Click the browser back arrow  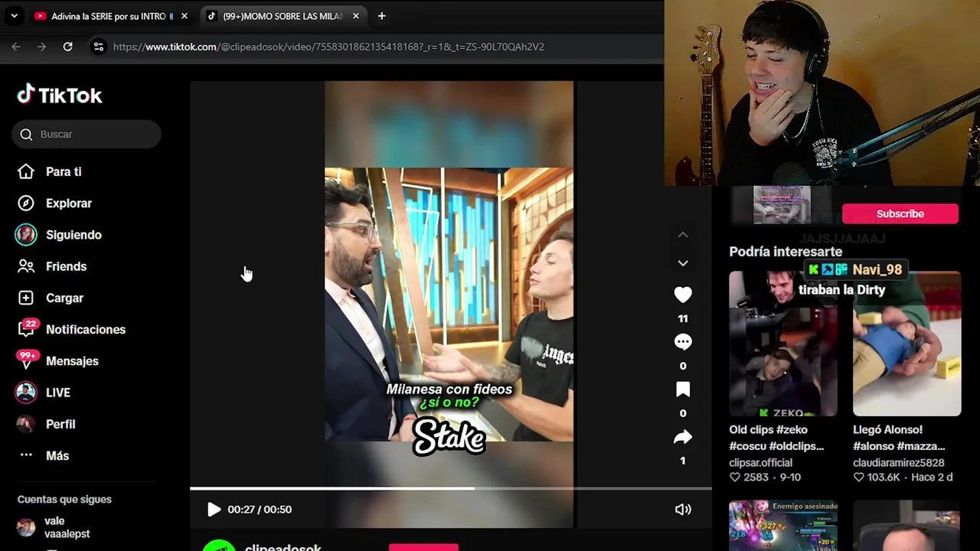(16, 47)
